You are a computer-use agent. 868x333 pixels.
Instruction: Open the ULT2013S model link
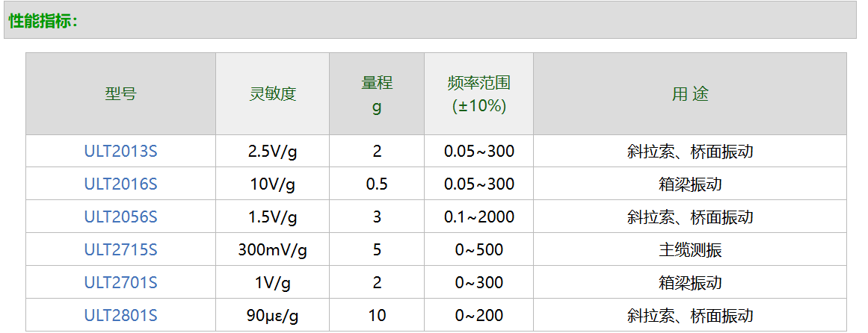[120, 152]
